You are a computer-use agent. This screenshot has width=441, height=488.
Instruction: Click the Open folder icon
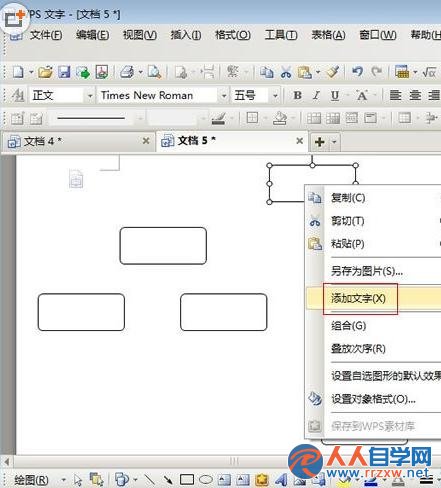pos(45,72)
